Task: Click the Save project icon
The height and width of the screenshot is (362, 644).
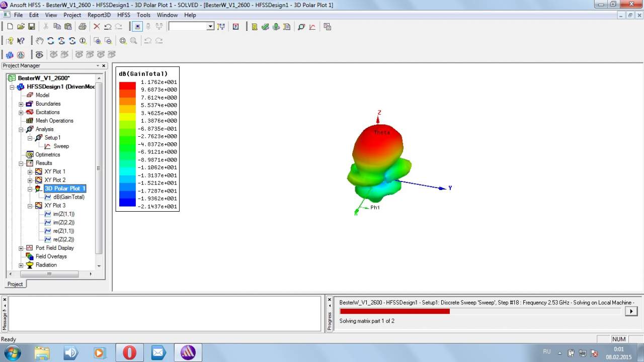Action: tap(31, 27)
